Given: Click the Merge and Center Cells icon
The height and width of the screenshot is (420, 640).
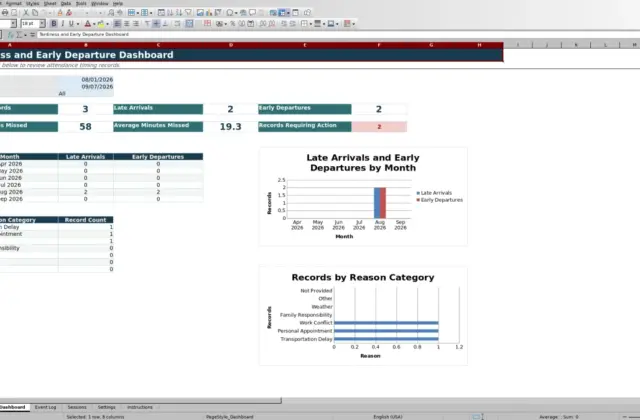Looking at the screenshot, I should click(189, 24).
